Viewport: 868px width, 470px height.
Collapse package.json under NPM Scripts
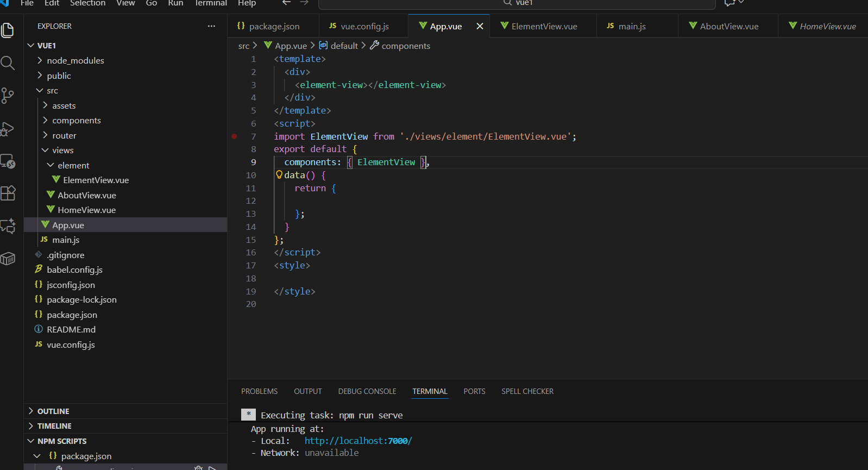(37, 456)
